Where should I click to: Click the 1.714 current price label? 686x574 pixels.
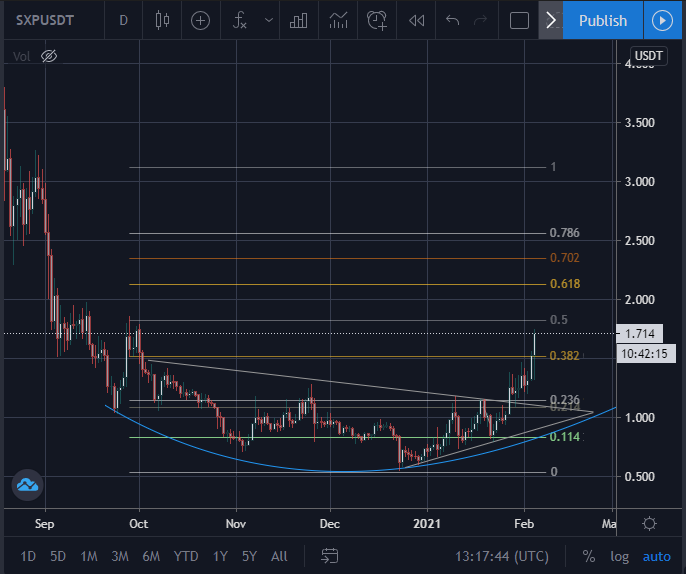point(640,334)
